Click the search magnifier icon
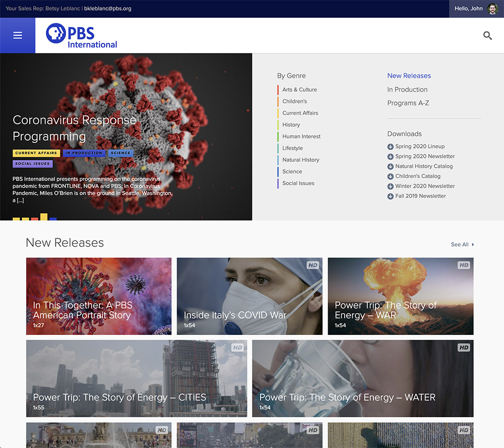 [487, 35]
